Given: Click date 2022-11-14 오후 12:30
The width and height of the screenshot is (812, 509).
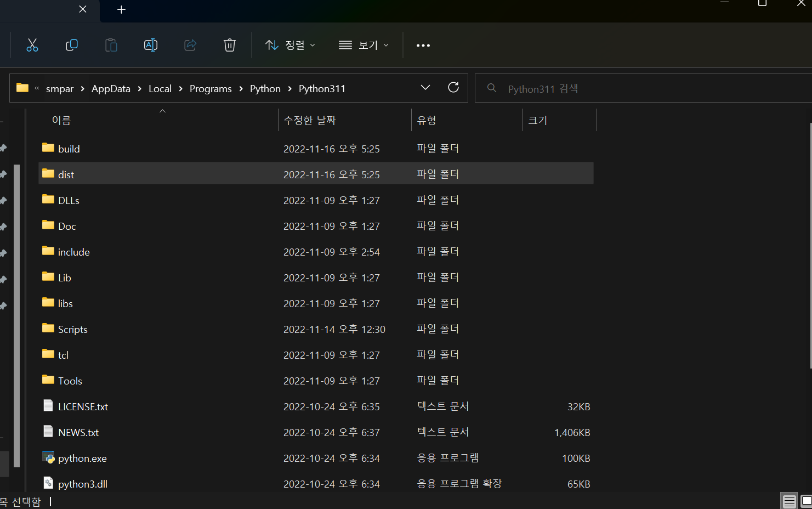Looking at the screenshot, I should pos(334,330).
